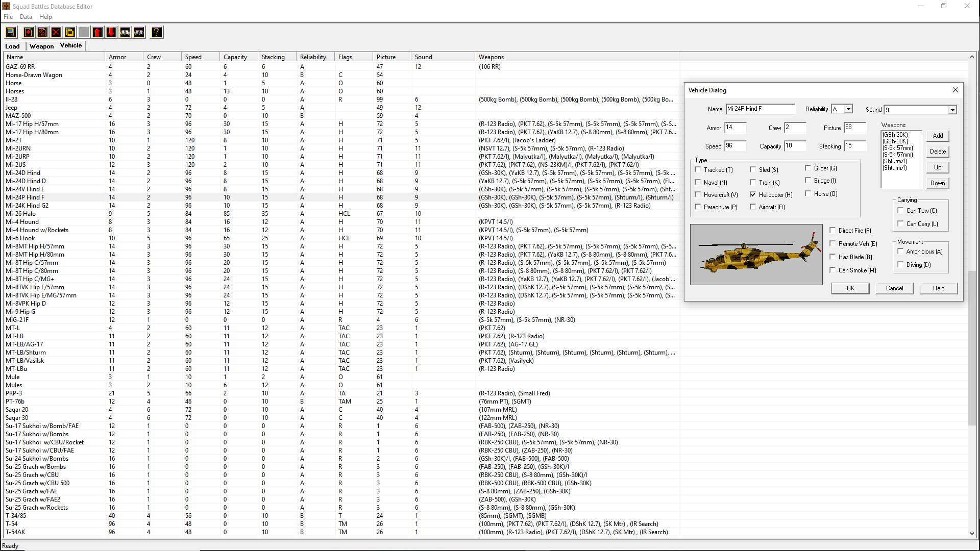Open the Reliability dropdown

coord(848,109)
